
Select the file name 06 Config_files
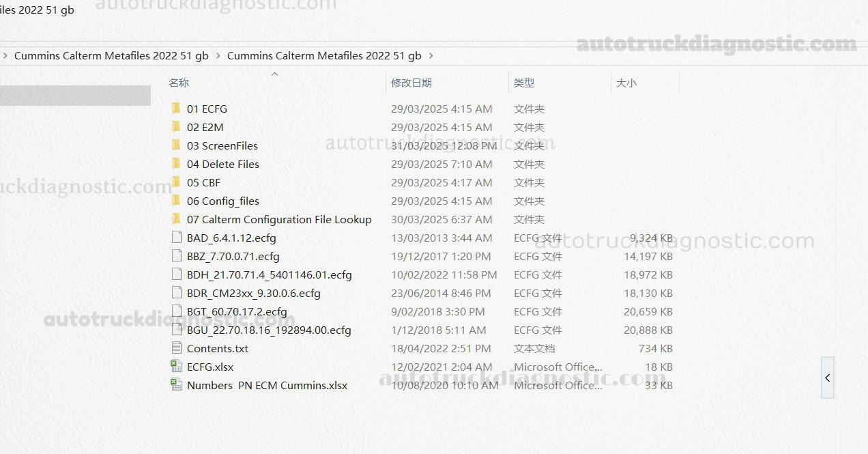pos(223,201)
